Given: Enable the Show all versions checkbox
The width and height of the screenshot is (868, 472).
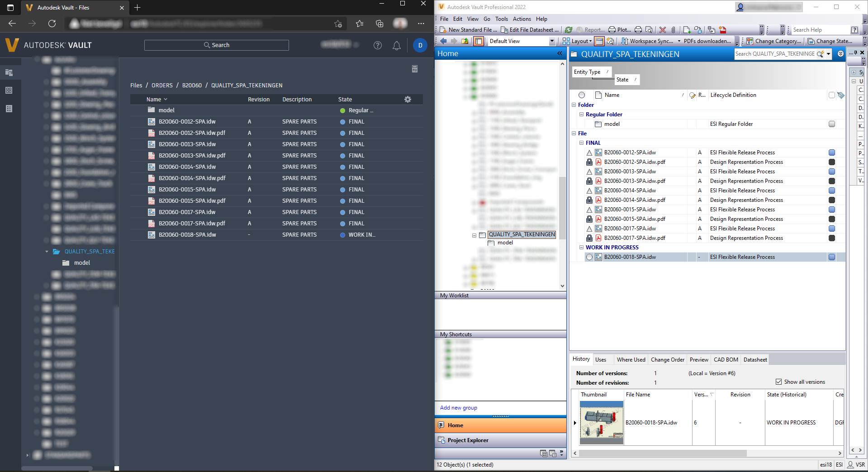Looking at the screenshot, I should pyautogui.click(x=779, y=381).
